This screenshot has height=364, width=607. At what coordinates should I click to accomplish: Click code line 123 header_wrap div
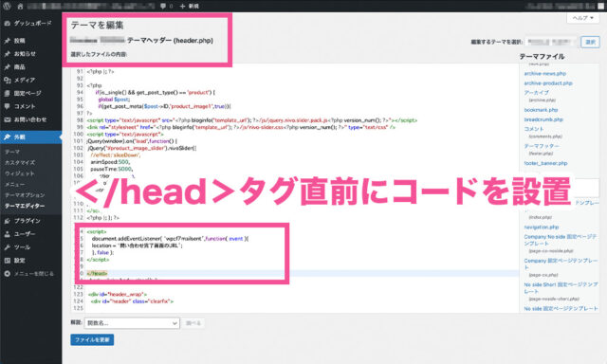point(118,295)
